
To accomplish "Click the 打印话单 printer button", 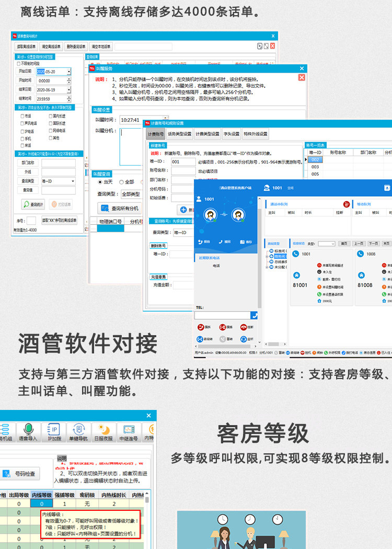I will [x=61, y=204].
